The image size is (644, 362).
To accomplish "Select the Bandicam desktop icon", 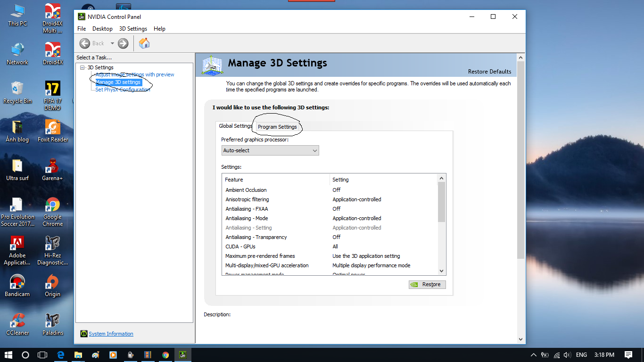I will point(17,286).
